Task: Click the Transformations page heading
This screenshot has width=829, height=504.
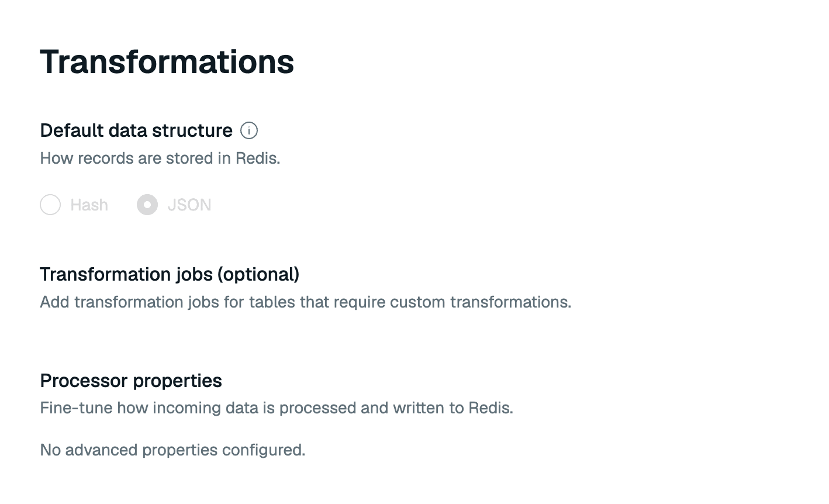Action: (x=167, y=61)
